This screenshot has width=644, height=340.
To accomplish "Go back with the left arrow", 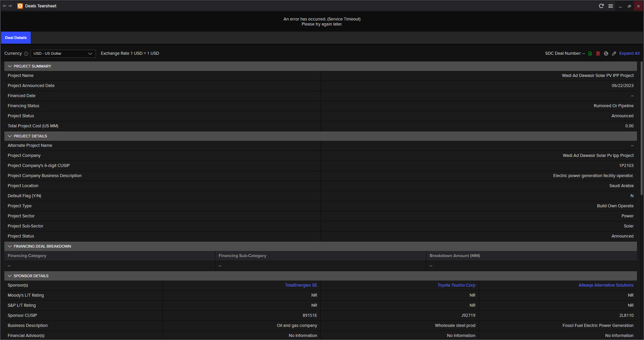I will coord(5,6).
